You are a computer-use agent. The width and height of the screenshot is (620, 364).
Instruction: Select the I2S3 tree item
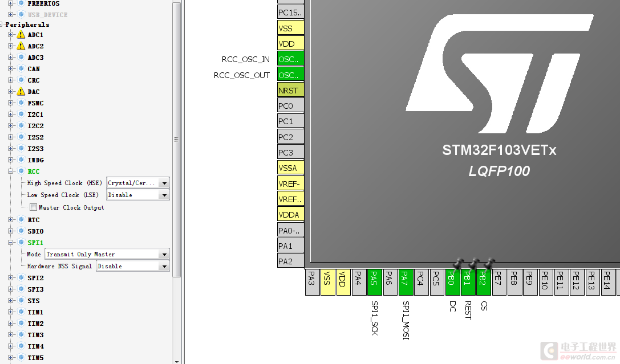(x=35, y=149)
